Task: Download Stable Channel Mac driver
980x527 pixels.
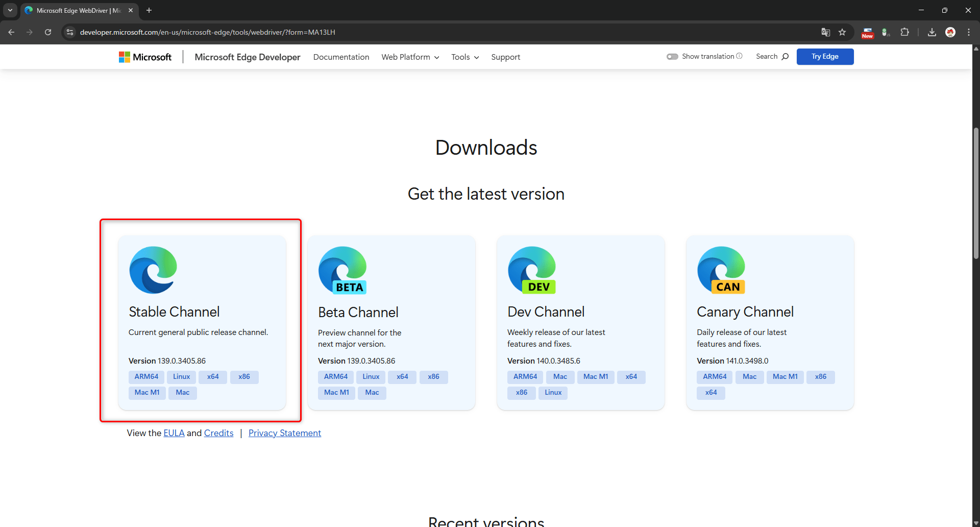Action: [x=183, y=393]
